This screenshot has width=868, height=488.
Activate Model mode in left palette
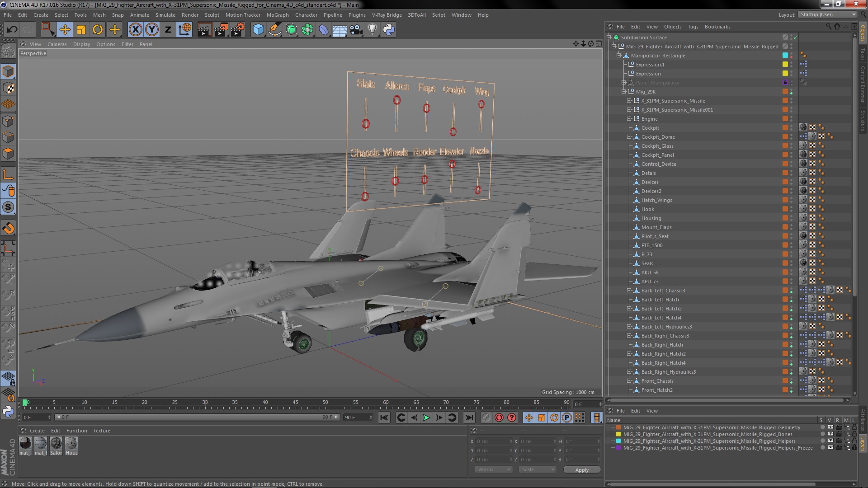(8, 71)
